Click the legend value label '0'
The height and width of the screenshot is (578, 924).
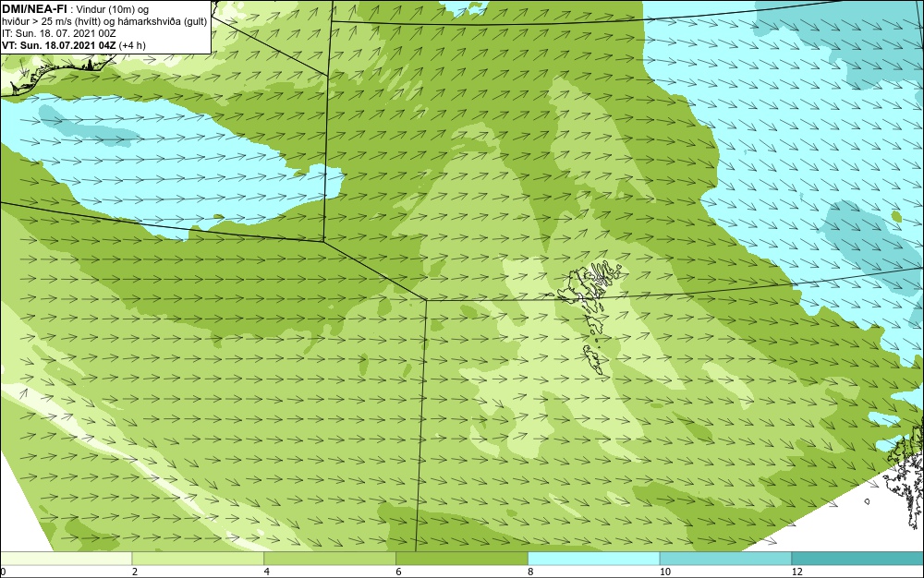click(3, 572)
